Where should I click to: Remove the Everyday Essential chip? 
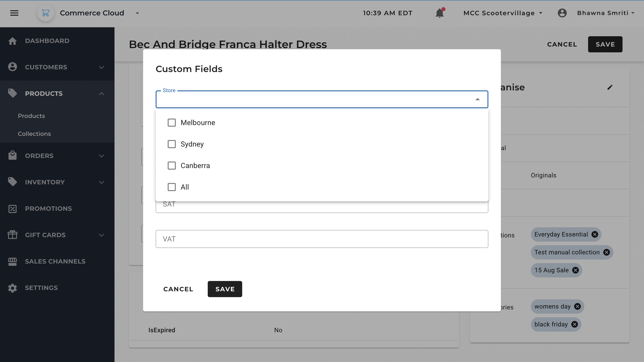[595, 234]
